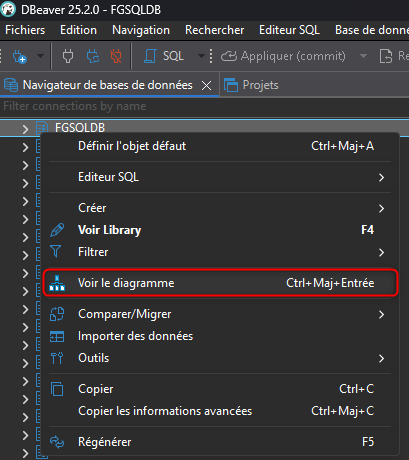Click the red disconnect icon
Viewport: 409px width, 460px height.
coord(116,56)
